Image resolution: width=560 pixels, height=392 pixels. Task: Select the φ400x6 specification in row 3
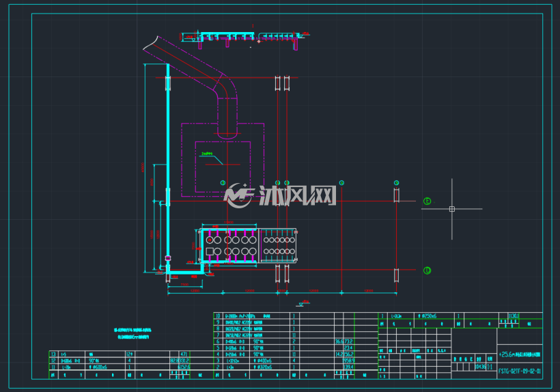click(x=262, y=361)
